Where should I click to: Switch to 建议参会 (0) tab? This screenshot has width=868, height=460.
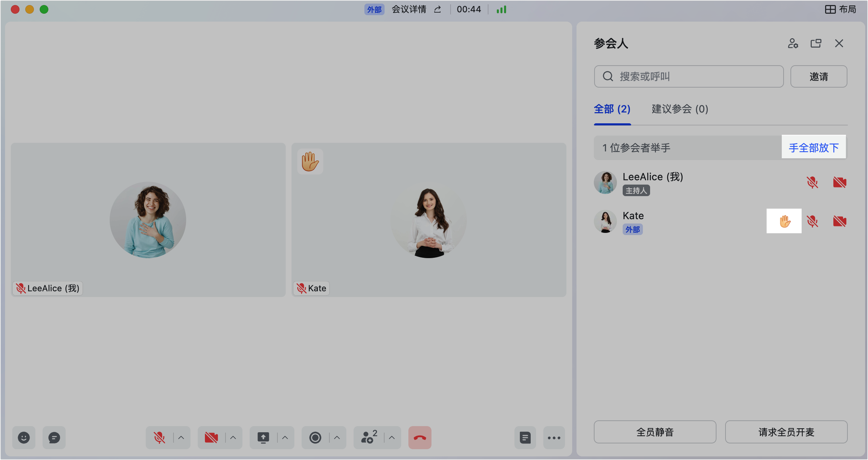point(680,109)
